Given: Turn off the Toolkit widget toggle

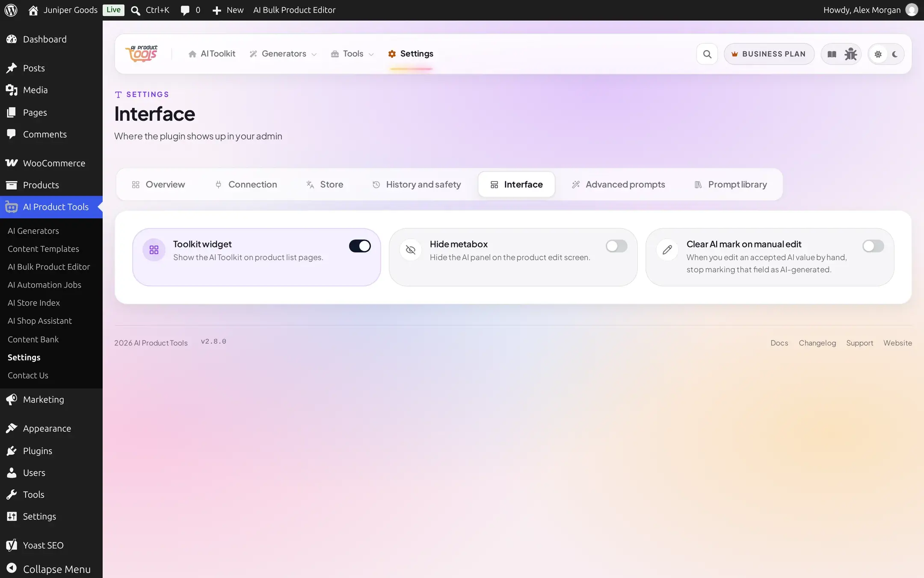Looking at the screenshot, I should tap(360, 246).
